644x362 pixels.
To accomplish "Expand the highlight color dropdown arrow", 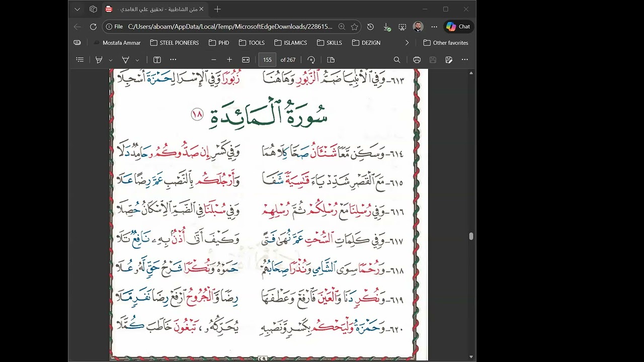I will 110,60.
